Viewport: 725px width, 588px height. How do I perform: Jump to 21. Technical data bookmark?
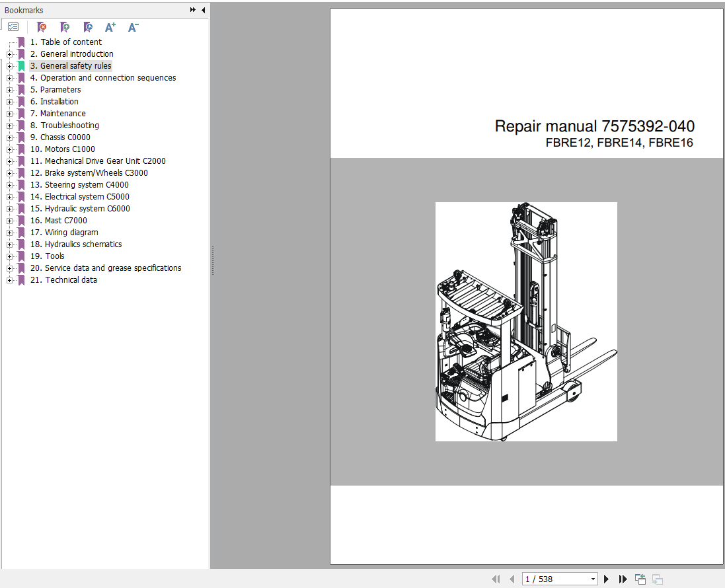click(64, 280)
